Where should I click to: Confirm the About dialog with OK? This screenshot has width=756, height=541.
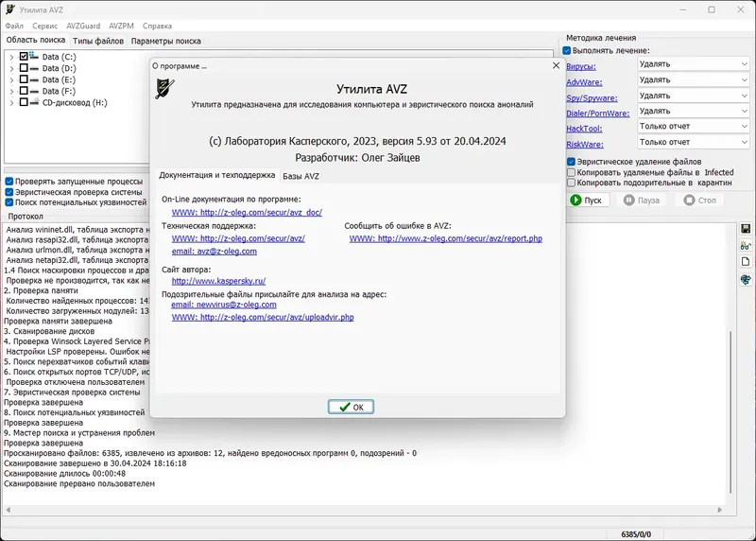pos(351,407)
